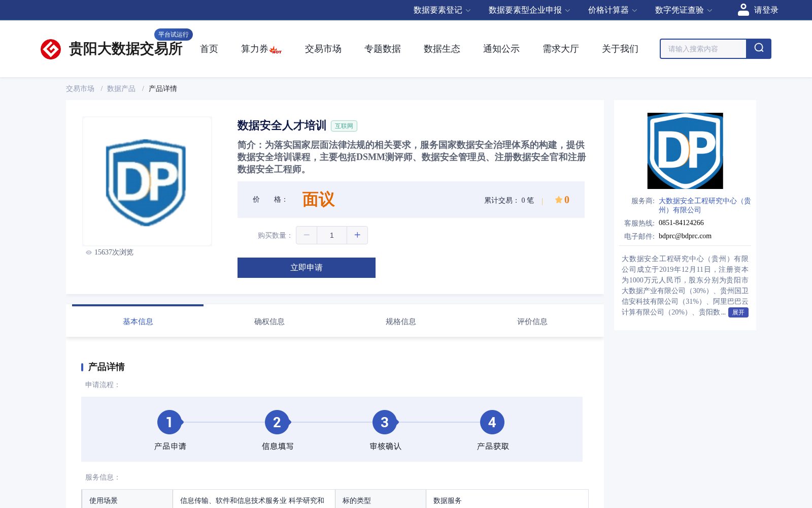Screen dimensions: 812x508
Task: Switch to the 评价信息 tab
Action: [x=532, y=322]
